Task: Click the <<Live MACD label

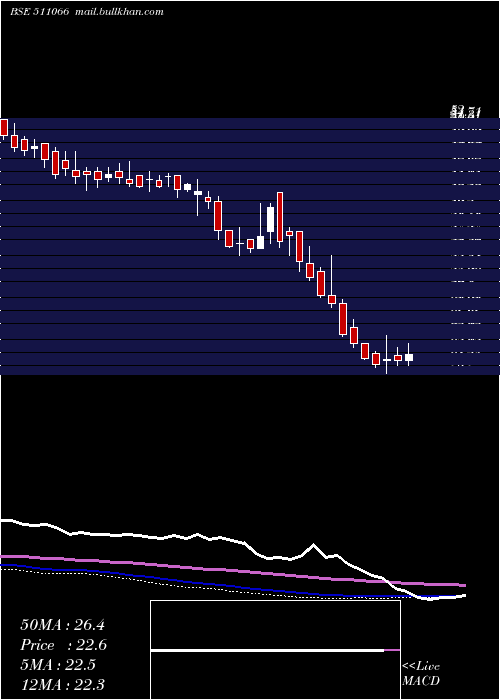Action: 421,674
